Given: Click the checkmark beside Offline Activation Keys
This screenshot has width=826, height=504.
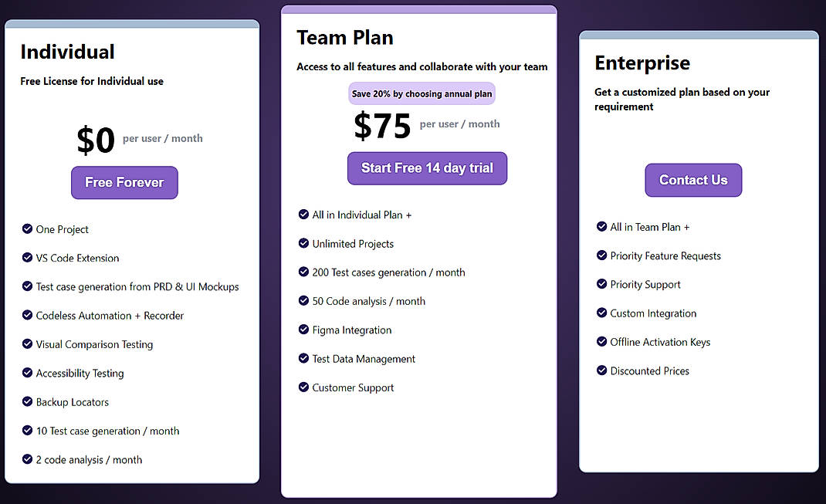Looking at the screenshot, I should point(601,342).
